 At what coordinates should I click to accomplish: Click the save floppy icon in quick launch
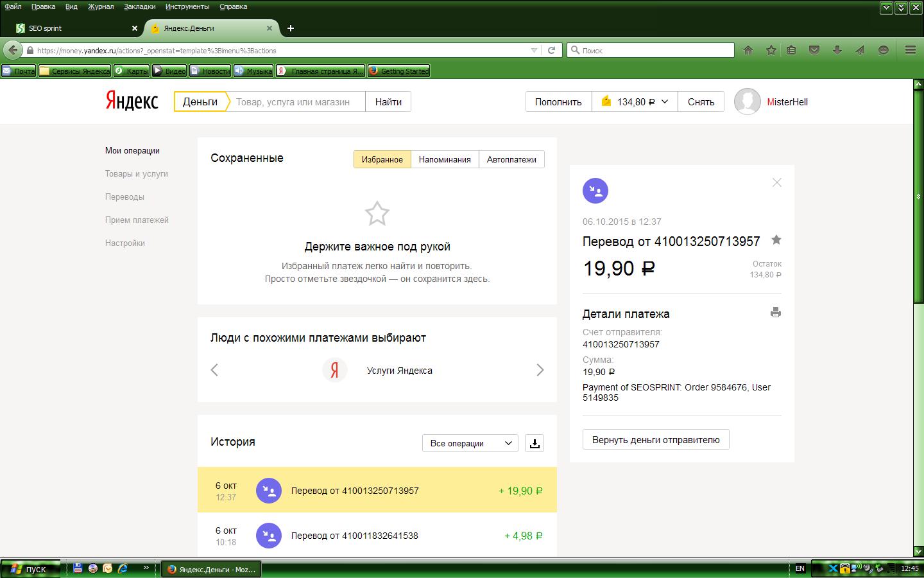(78, 568)
